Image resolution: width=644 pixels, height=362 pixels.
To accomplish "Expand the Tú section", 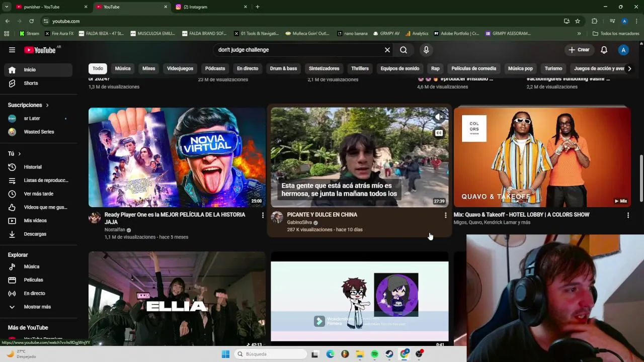I will point(15,153).
